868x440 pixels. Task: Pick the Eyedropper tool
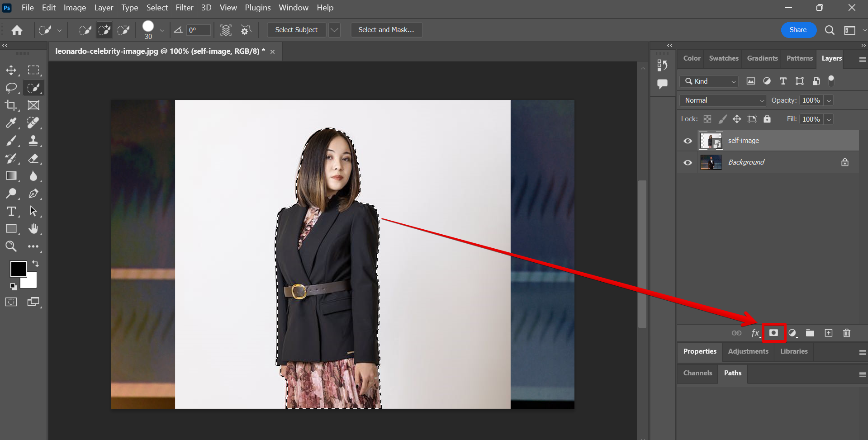pyautogui.click(x=11, y=123)
